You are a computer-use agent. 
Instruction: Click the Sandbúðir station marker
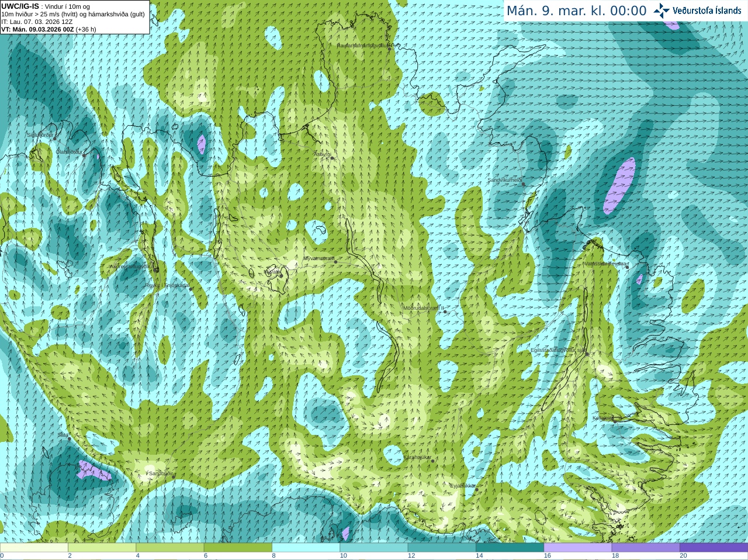tap(173, 476)
